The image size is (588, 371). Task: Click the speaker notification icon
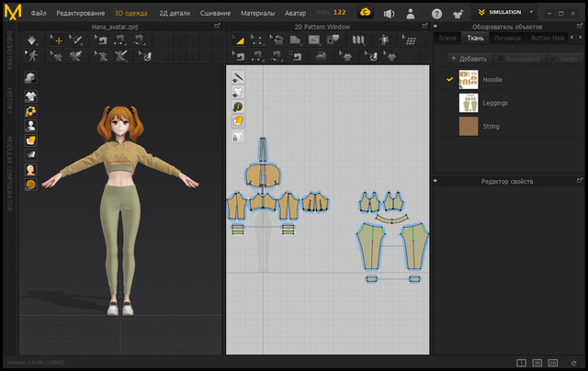(389, 14)
